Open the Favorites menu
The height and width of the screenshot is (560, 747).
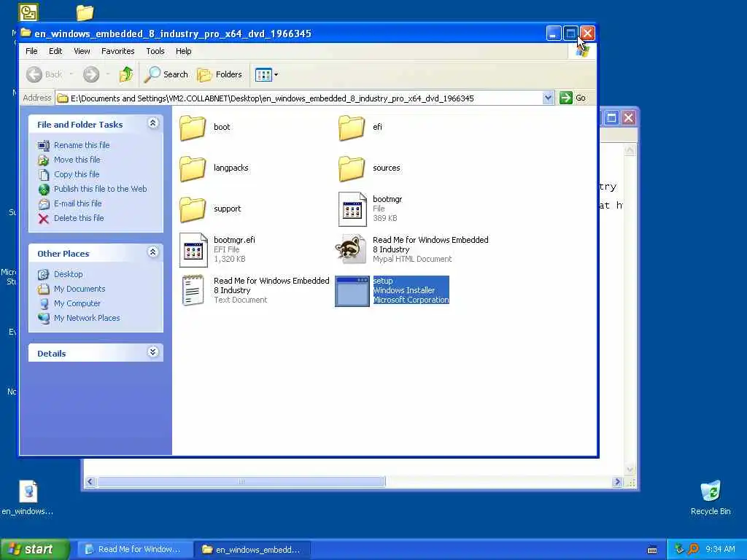coord(117,51)
